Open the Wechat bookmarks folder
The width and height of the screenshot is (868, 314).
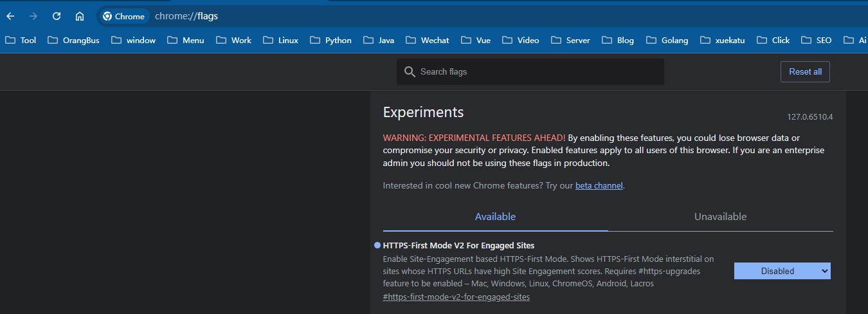[427, 40]
